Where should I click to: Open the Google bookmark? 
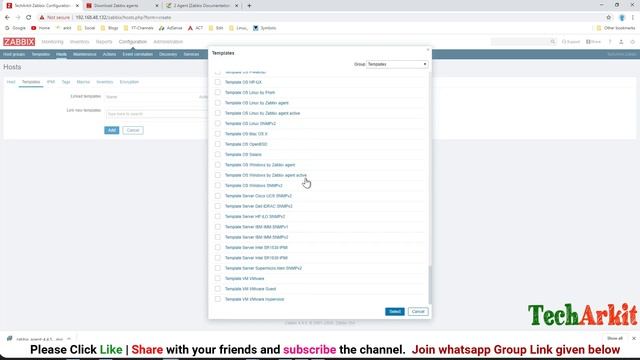(x=15, y=28)
